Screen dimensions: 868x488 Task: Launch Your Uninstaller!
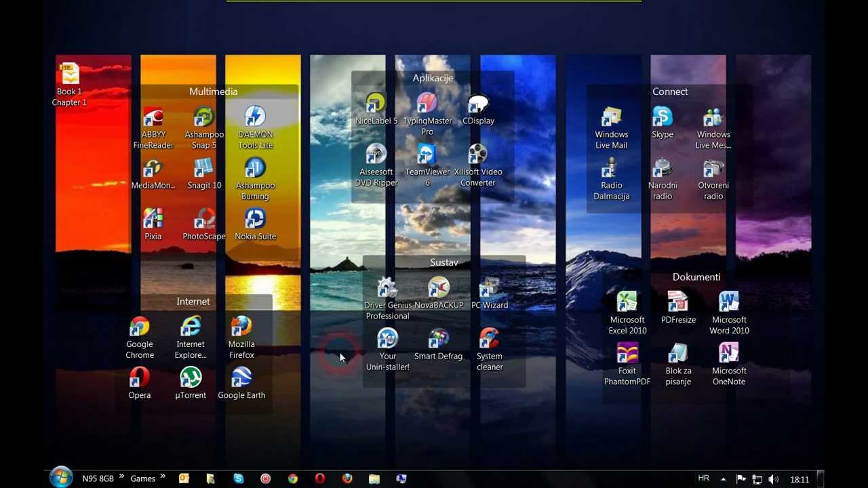point(387,350)
